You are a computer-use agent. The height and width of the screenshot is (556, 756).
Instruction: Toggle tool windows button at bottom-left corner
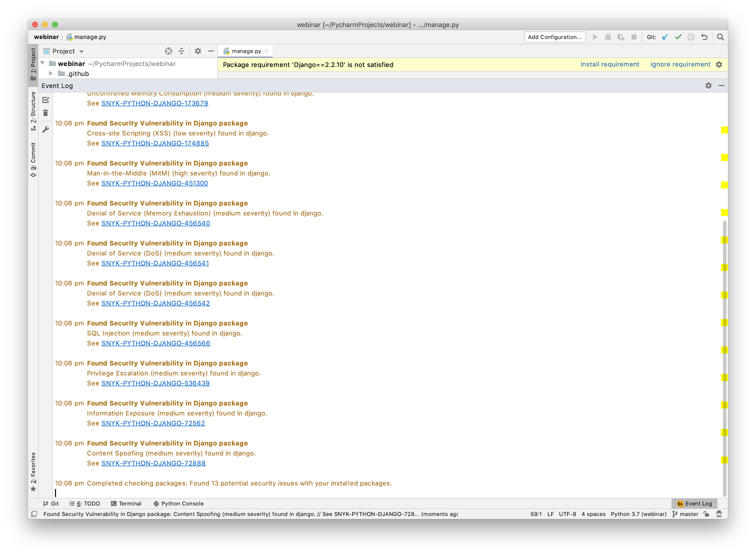(34, 514)
